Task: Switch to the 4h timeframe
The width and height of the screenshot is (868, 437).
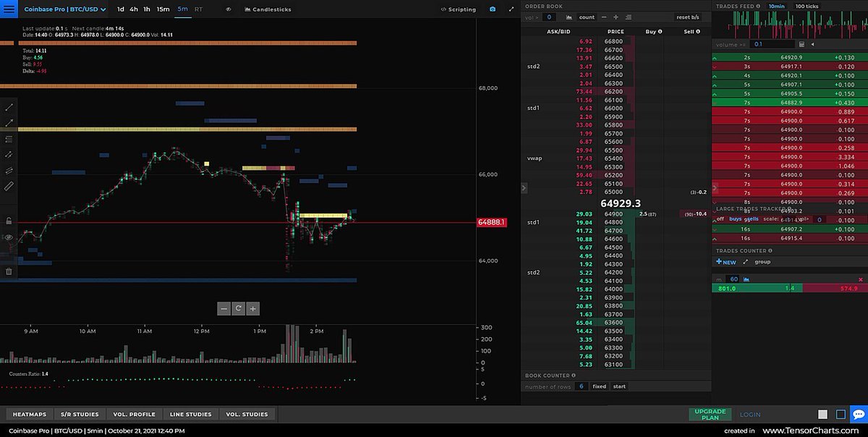Action: (x=134, y=9)
